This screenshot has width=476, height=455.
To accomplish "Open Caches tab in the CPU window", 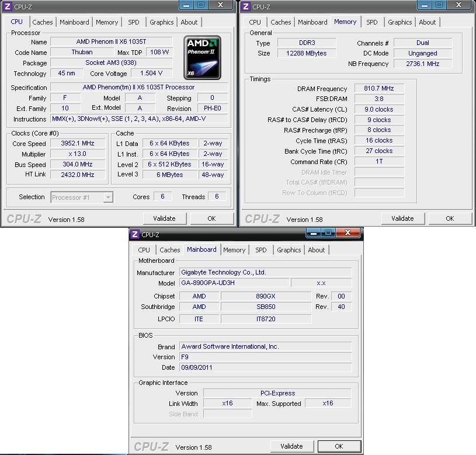I will pos(43,22).
